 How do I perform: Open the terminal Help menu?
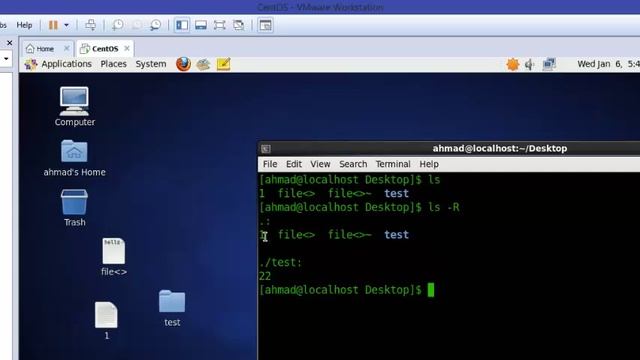(429, 164)
